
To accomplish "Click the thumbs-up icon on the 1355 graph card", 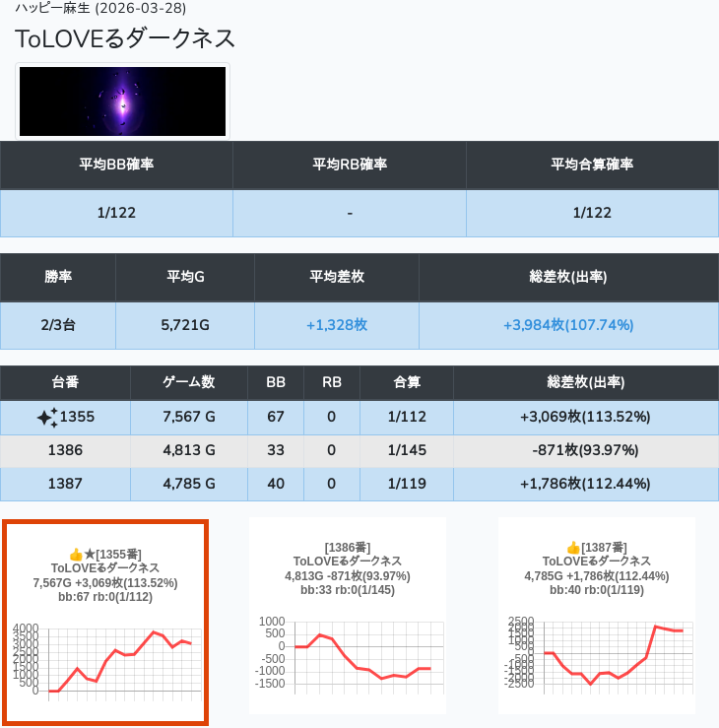I will click(x=76, y=555).
